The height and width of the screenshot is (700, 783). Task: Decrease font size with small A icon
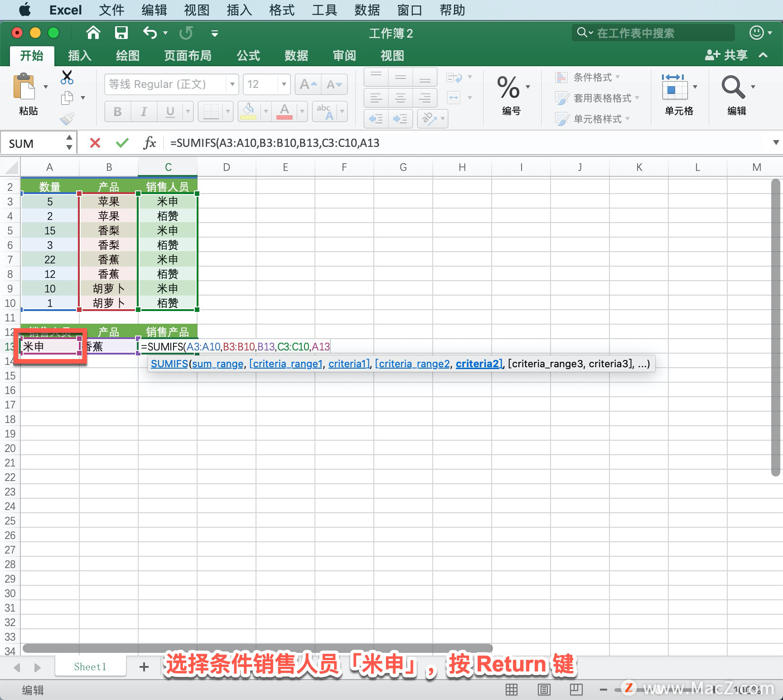point(334,84)
